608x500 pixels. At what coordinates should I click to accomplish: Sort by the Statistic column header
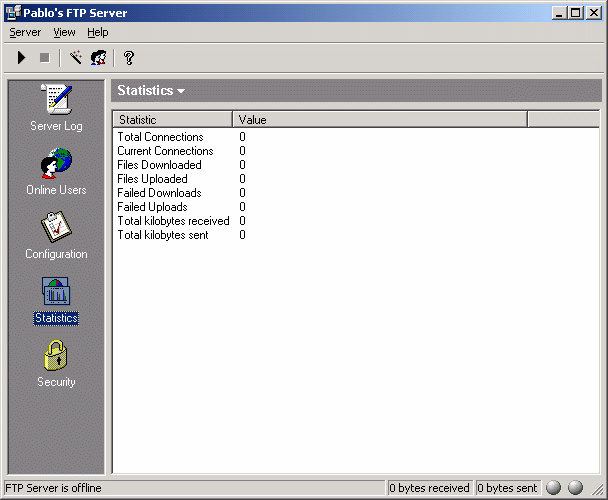pos(172,120)
